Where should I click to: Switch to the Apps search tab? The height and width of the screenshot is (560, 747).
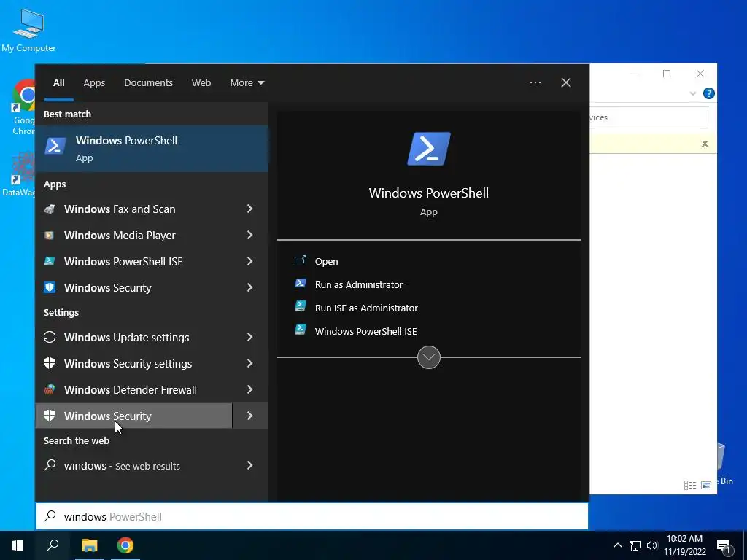pos(94,83)
